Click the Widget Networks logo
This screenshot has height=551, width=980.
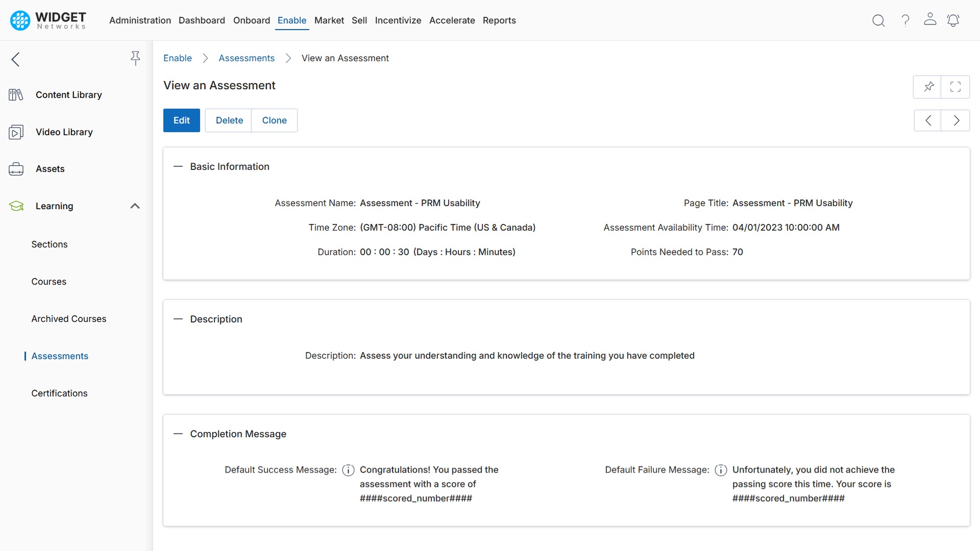pos(46,20)
